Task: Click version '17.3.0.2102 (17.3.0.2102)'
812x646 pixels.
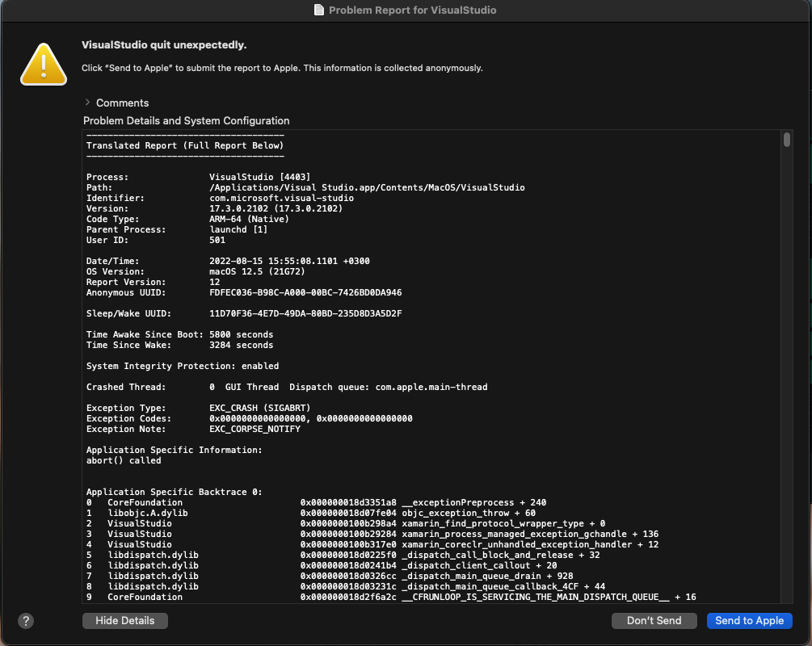Action: pyautogui.click(x=276, y=208)
